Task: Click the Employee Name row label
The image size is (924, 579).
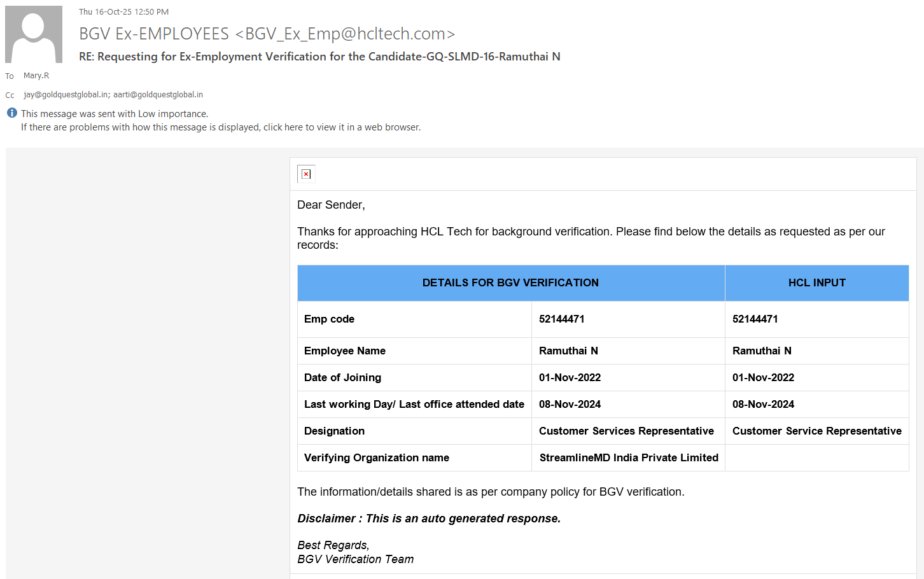Action: coord(345,351)
